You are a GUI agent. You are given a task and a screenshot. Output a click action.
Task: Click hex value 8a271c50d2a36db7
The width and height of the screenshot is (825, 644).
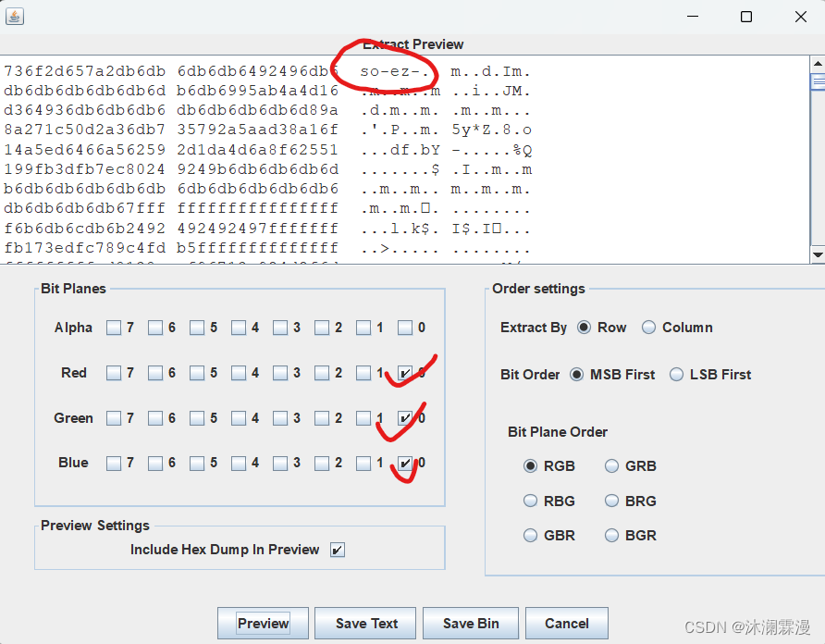pyautogui.click(x=85, y=130)
